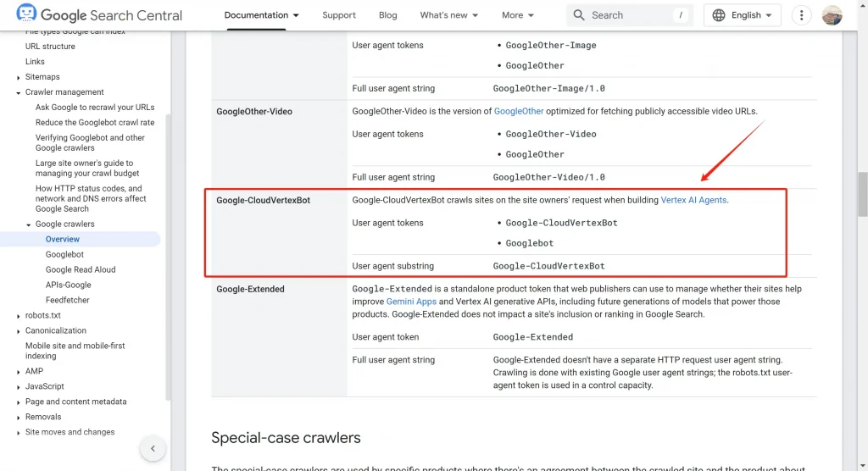The height and width of the screenshot is (471, 868).
Task: Expand the robots.txt sidebar section
Action: click(19, 316)
